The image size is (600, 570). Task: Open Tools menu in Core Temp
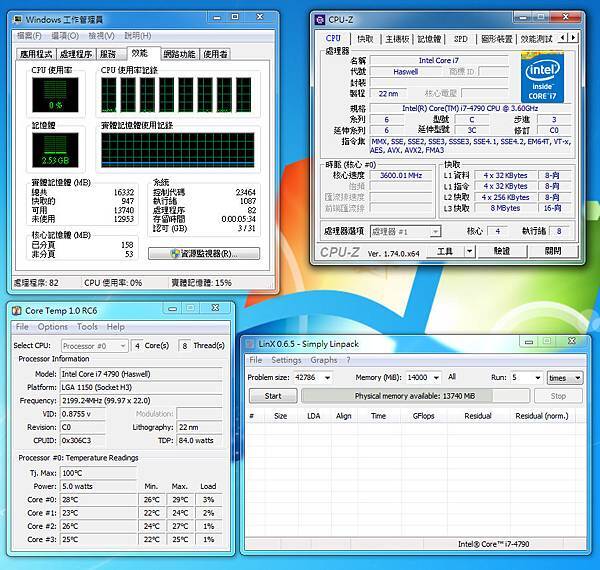point(87,327)
